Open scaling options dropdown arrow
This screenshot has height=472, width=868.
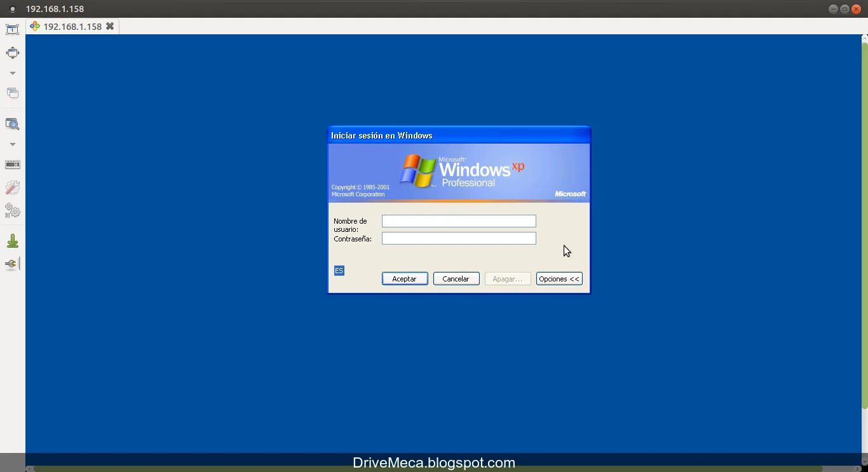(x=12, y=144)
